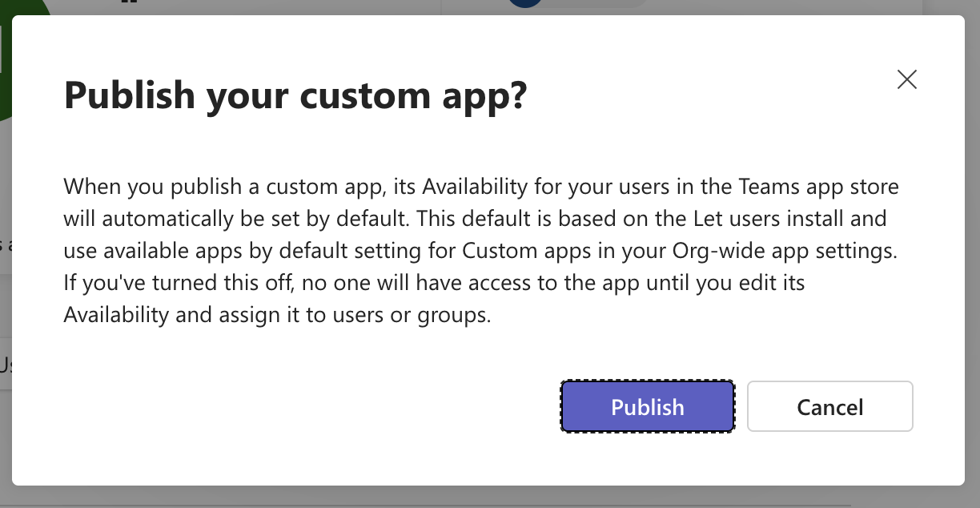
Task: Click the "Publish your custom app?" heading
Action: pos(295,95)
